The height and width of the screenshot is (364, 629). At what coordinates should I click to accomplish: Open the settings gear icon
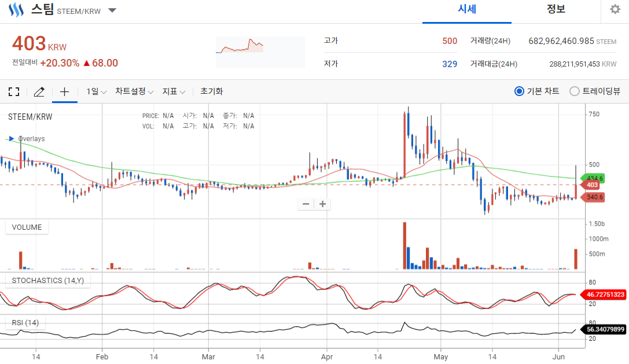coord(615,9)
